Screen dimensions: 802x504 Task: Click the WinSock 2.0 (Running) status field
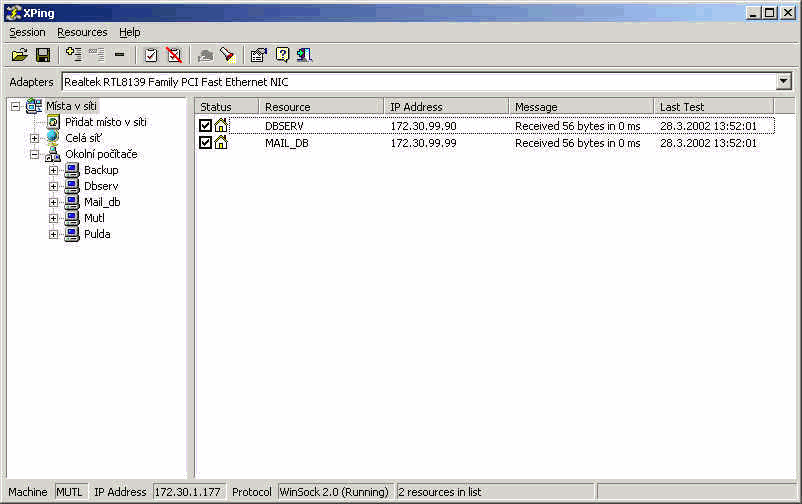(x=334, y=492)
